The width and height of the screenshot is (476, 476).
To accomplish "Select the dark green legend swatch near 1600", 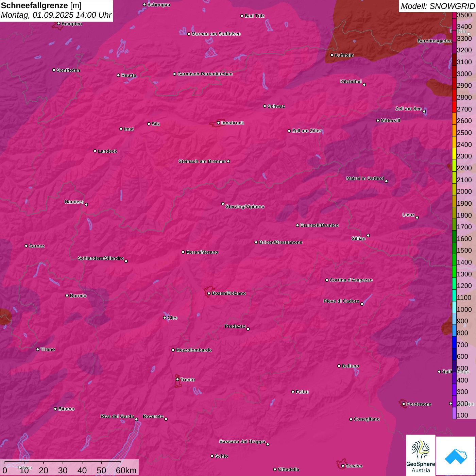I will 454,236.
